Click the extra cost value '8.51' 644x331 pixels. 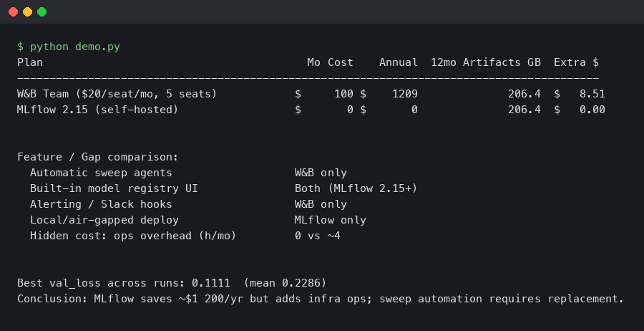click(x=592, y=94)
